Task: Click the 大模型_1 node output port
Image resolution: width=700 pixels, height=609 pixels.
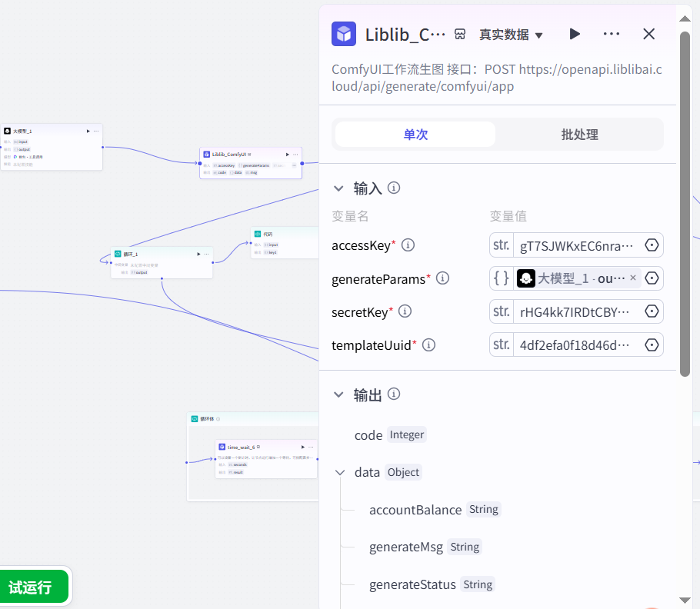Action: (x=102, y=147)
